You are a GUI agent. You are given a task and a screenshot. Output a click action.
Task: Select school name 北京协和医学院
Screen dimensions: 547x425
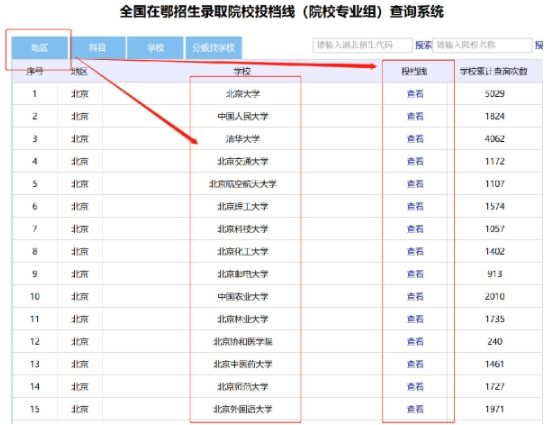[x=243, y=341]
